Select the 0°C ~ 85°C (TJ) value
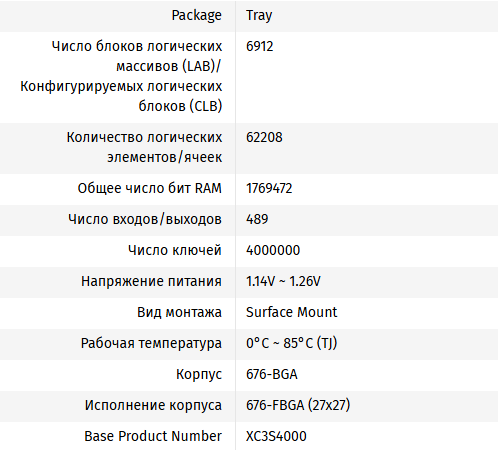The height and width of the screenshot is (450, 498). pyautogui.click(x=291, y=343)
